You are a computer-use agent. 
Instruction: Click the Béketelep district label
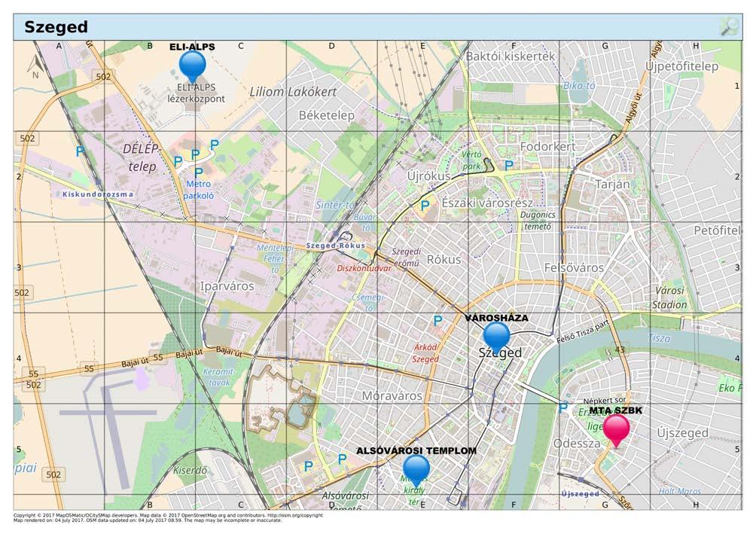(x=326, y=115)
